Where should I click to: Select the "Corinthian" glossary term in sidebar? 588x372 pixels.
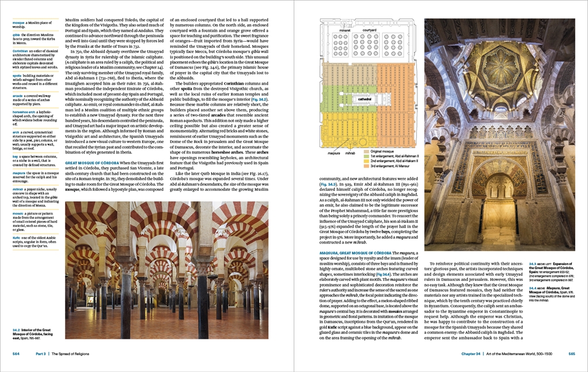20,51
